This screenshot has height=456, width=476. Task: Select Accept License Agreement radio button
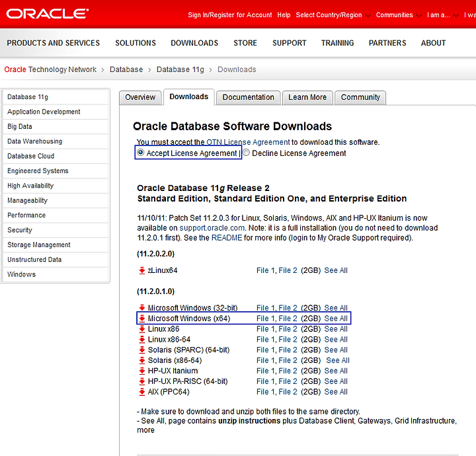click(x=140, y=152)
